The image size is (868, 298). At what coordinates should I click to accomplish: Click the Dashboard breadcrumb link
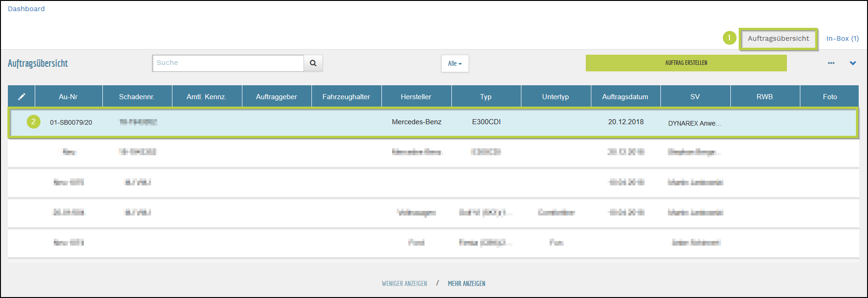(26, 9)
